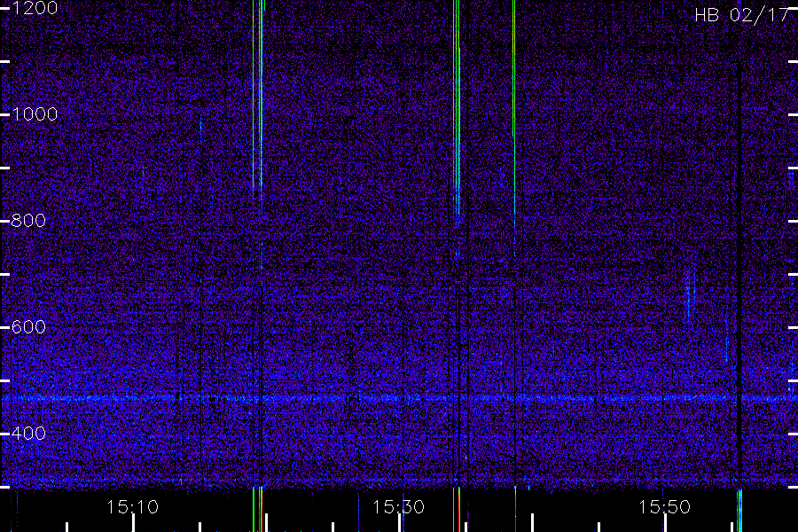This screenshot has height=532, width=798.
Task: Click the HB 02/17 date label
Action: pyautogui.click(x=741, y=15)
